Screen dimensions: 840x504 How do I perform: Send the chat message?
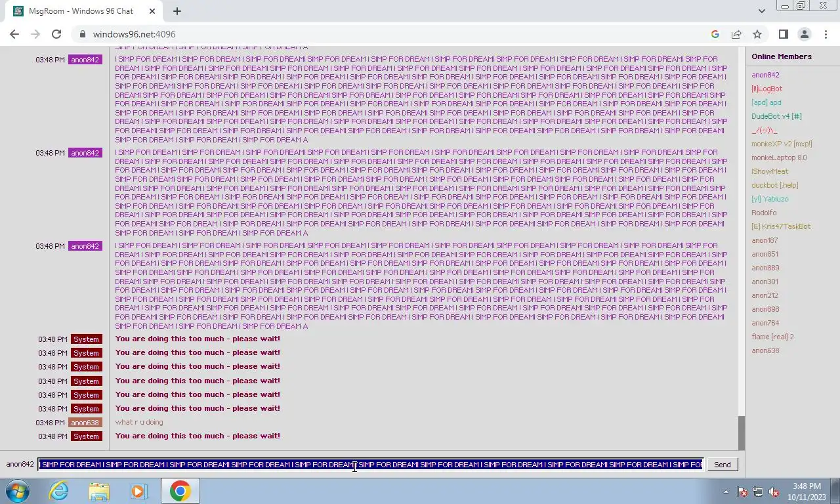click(x=722, y=465)
